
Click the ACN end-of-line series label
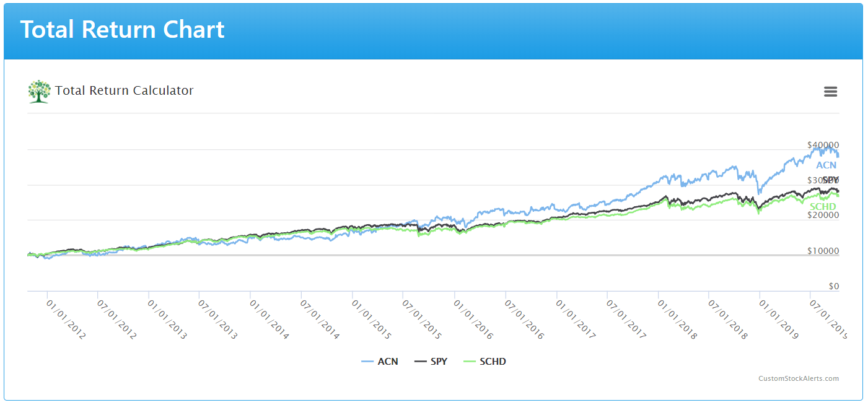(826, 165)
